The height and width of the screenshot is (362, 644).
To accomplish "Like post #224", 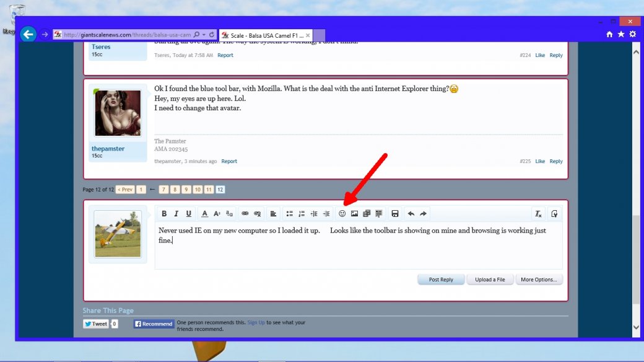I will pyautogui.click(x=540, y=55).
